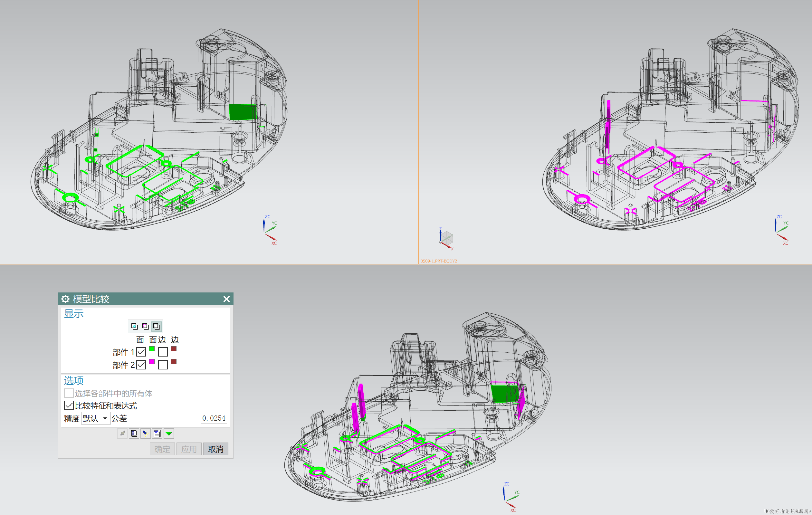Click the greyed-out stacked squares icon

(122, 434)
